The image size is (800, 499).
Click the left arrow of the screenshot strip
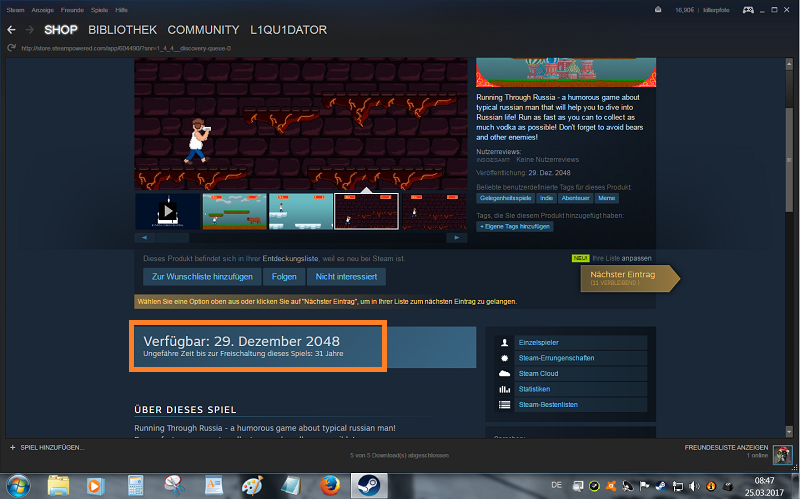[145, 238]
